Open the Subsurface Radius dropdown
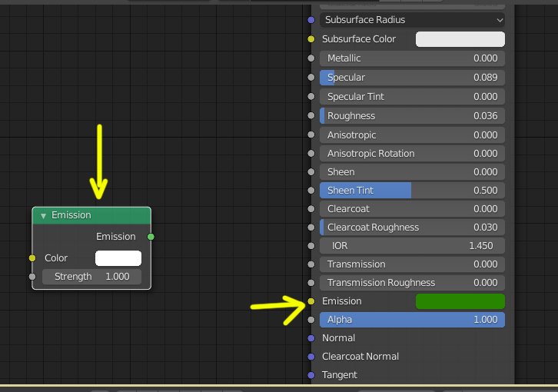 pos(412,20)
